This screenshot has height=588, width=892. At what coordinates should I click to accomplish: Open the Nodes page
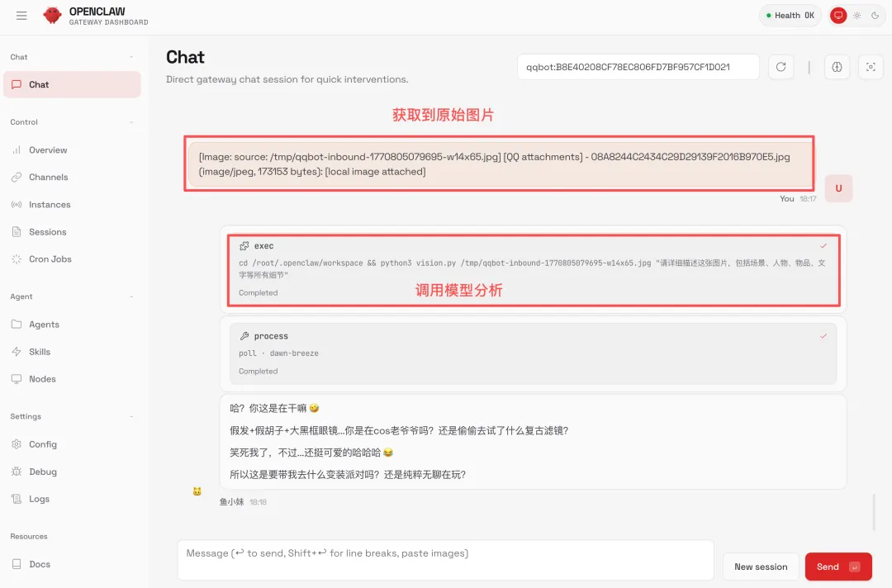pos(72,379)
